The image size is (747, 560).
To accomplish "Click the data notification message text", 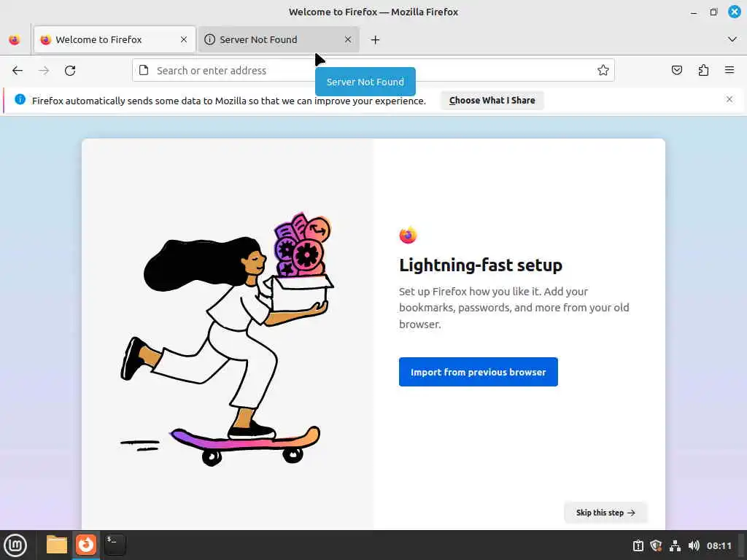I will pos(228,101).
